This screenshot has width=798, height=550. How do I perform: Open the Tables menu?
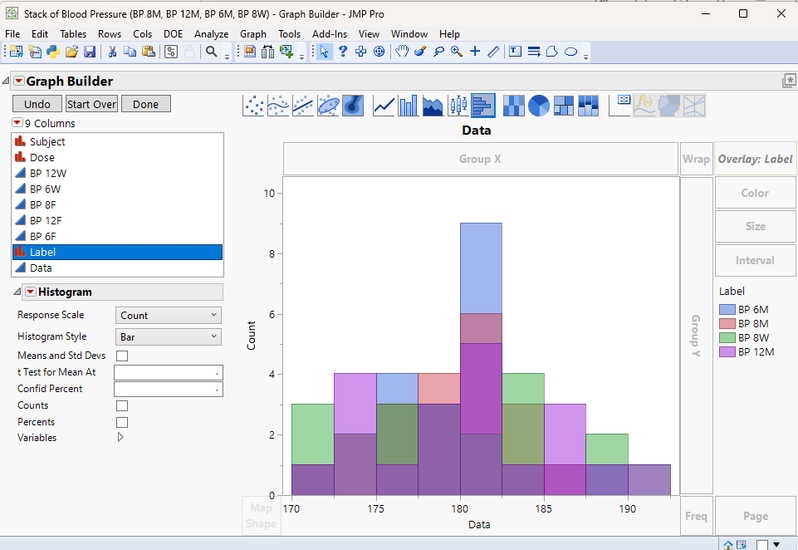[x=73, y=34]
